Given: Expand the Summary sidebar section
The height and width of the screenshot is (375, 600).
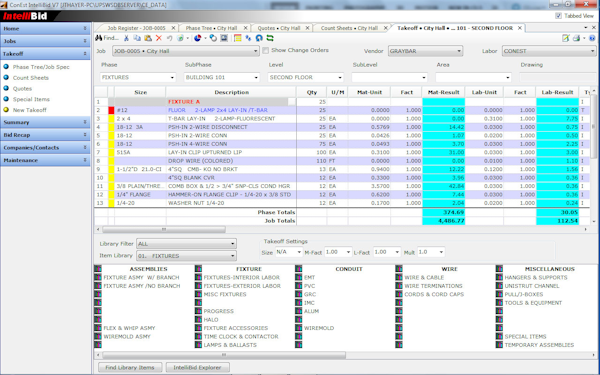Looking at the screenshot, I should tap(45, 122).
